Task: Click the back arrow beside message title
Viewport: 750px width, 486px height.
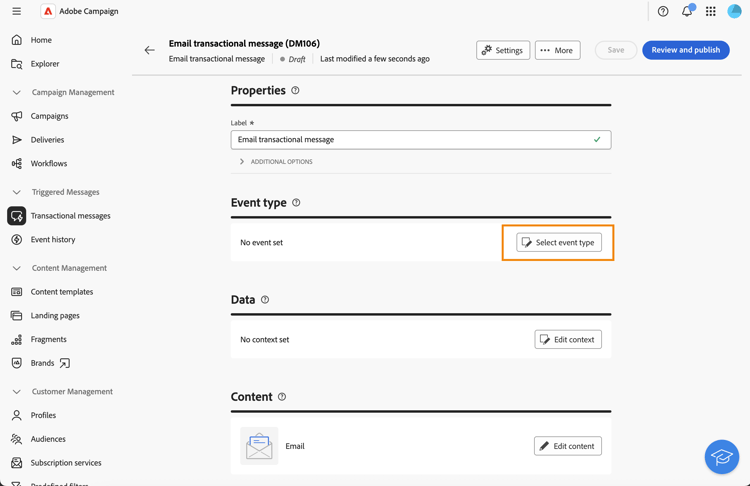Action: pyautogui.click(x=150, y=50)
